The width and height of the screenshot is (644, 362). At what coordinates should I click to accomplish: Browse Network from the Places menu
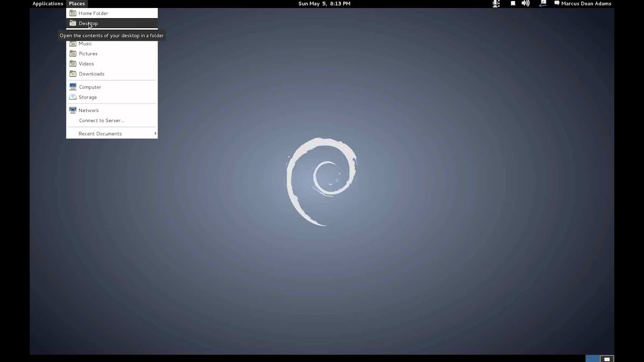tap(112, 110)
